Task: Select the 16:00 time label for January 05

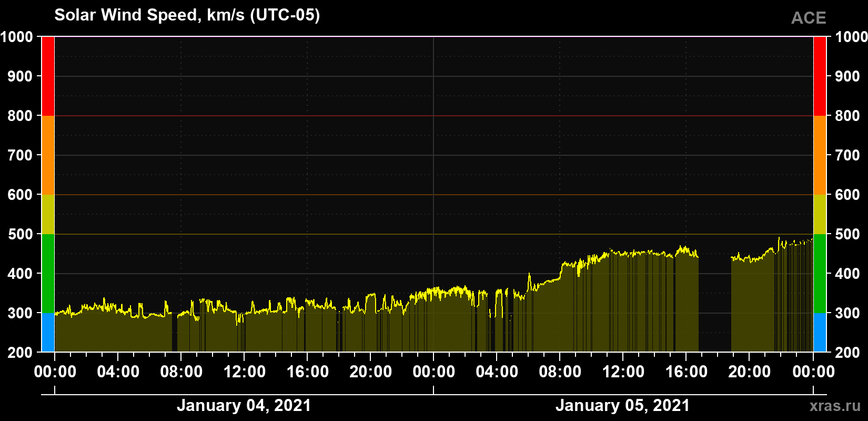Action: (x=686, y=372)
